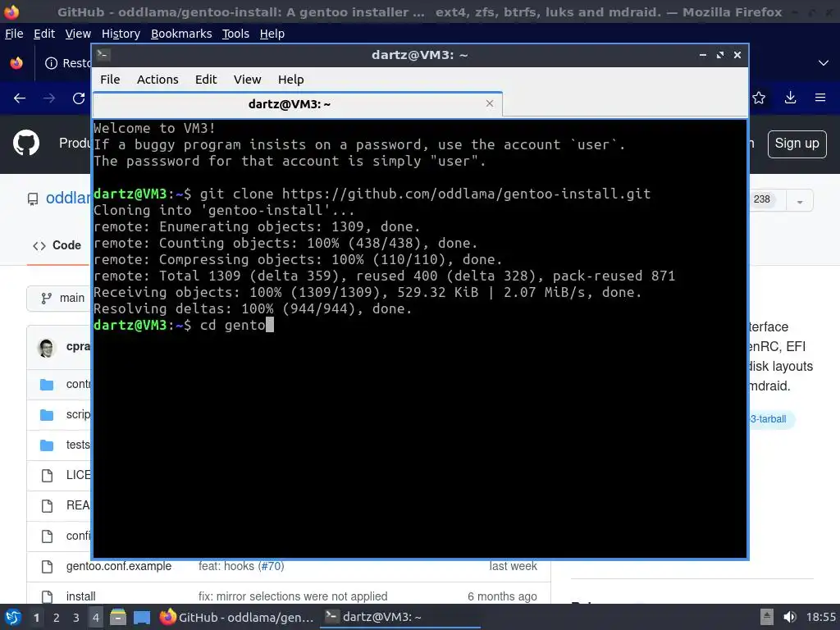This screenshot has height=630, width=840.
Task: Open commit 'feat: hooks' message link
Action: (x=226, y=566)
